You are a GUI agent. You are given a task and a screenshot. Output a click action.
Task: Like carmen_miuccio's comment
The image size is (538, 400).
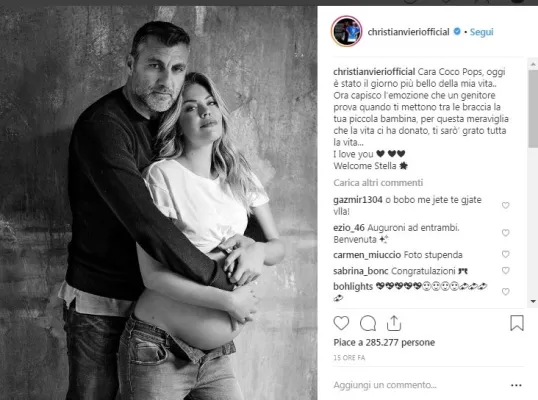pos(505,254)
